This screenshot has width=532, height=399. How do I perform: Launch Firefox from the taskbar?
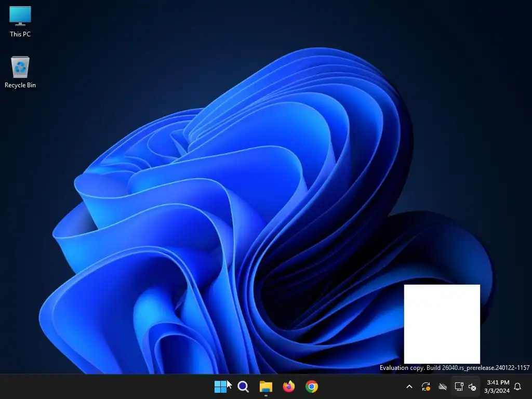pyautogui.click(x=289, y=387)
